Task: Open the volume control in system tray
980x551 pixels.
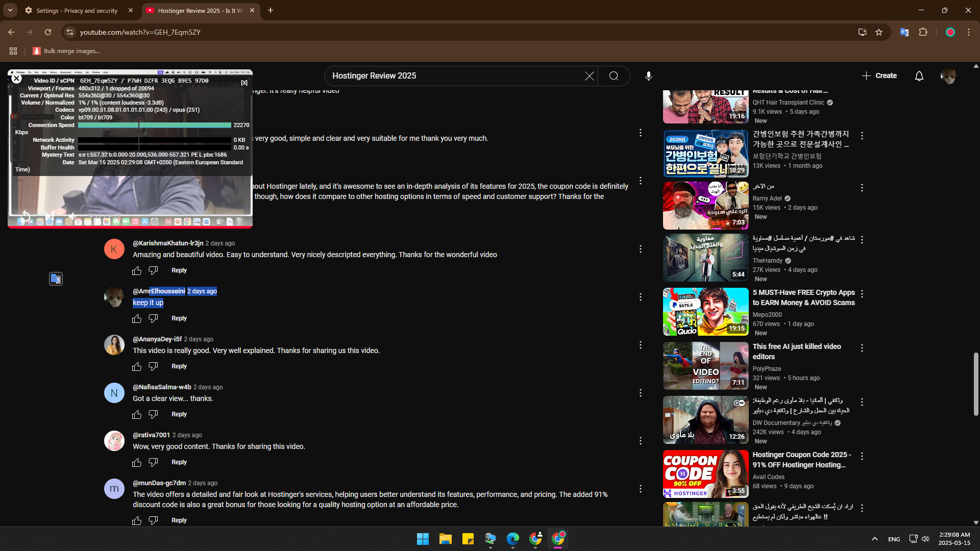Action: coord(925,539)
